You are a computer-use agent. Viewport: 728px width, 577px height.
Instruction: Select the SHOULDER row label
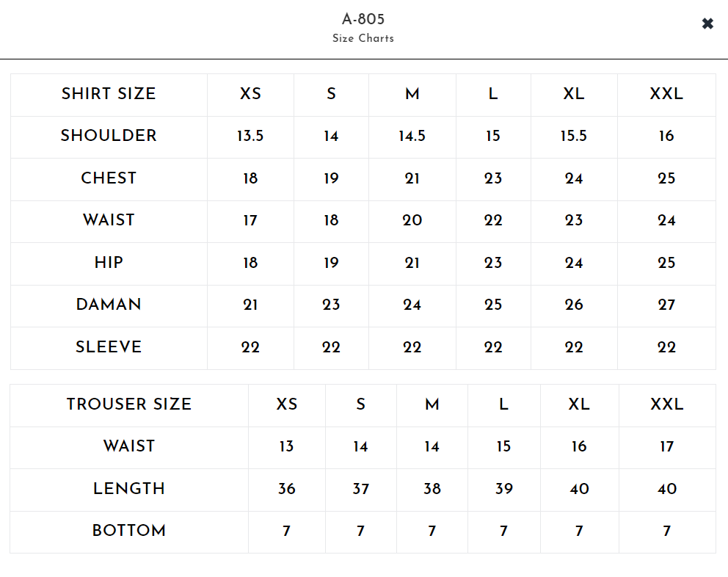(x=109, y=136)
